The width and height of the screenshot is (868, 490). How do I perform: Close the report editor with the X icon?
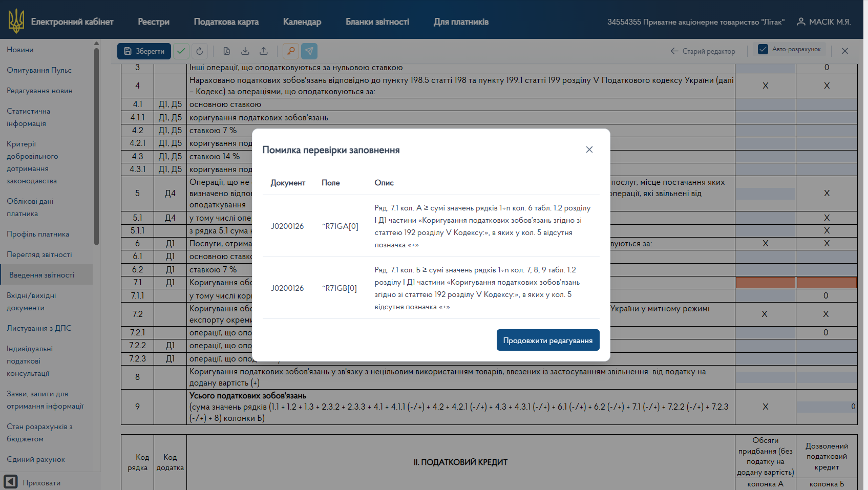coord(845,51)
